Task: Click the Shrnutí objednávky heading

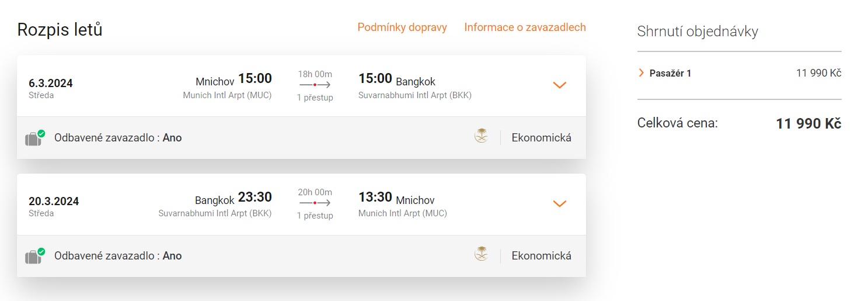Action: click(698, 32)
